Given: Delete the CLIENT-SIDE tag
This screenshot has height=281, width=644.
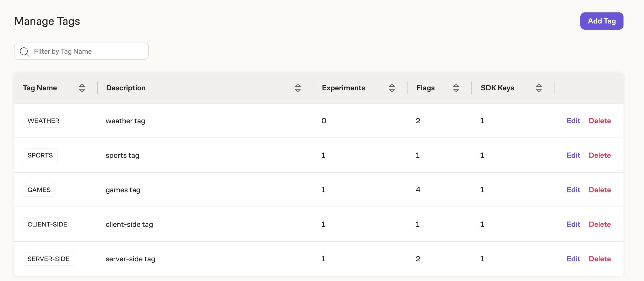Looking at the screenshot, I should point(600,224).
